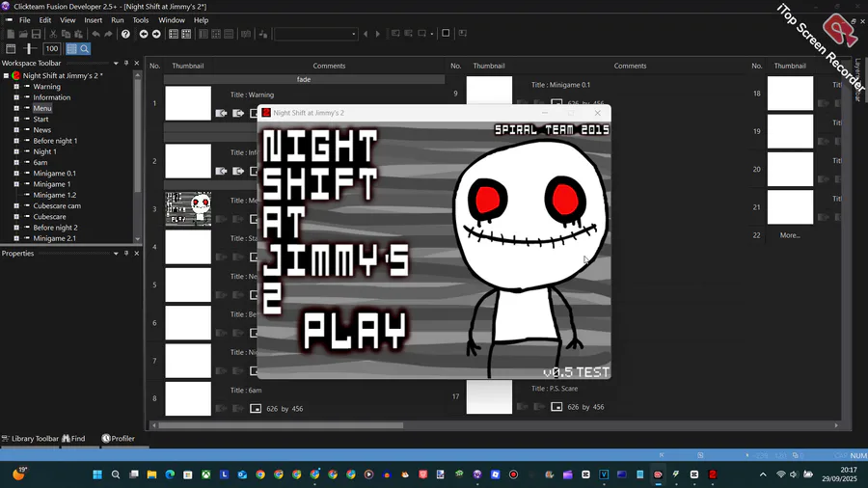This screenshot has width=868, height=488.
Task: Click the Redo arrow icon
Action: (x=108, y=34)
